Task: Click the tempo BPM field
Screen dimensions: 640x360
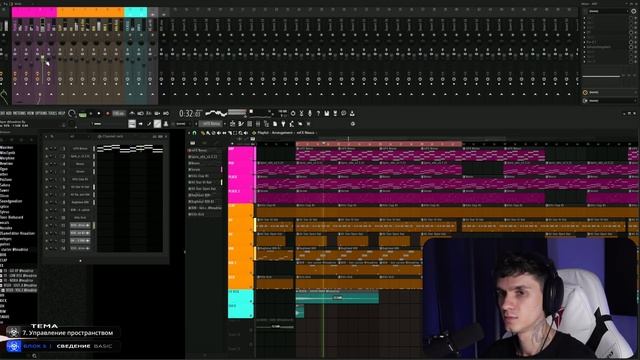Action: coord(118,114)
